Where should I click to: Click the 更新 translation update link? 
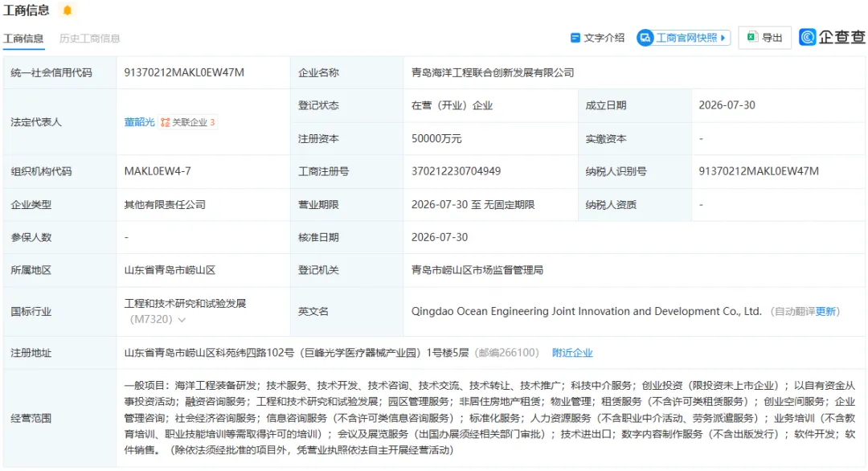pos(825,312)
